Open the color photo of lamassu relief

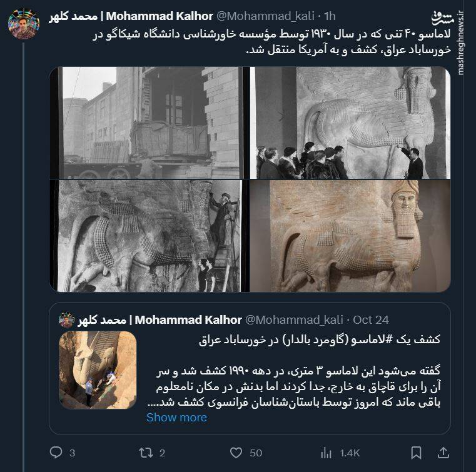coord(350,236)
